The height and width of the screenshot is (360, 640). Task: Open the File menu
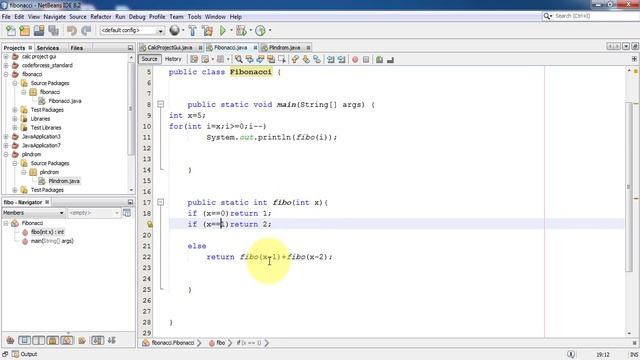tap(6, 17)
